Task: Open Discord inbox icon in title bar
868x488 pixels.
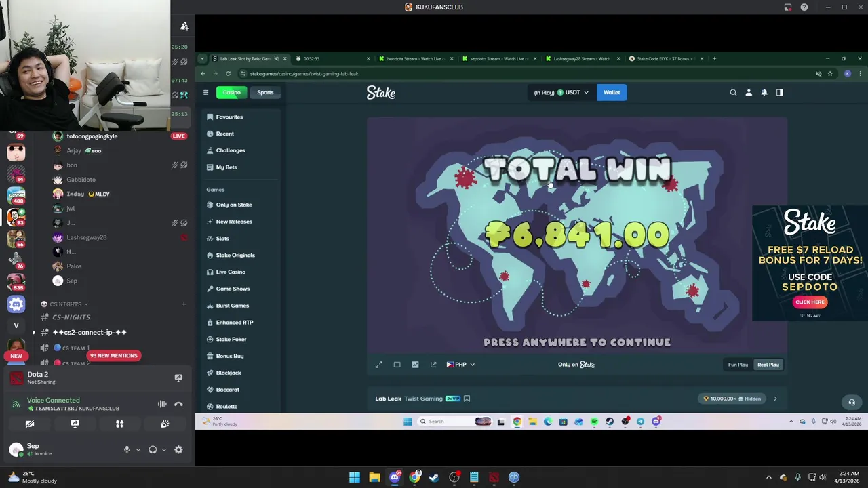Action: [x=788, y=7]
